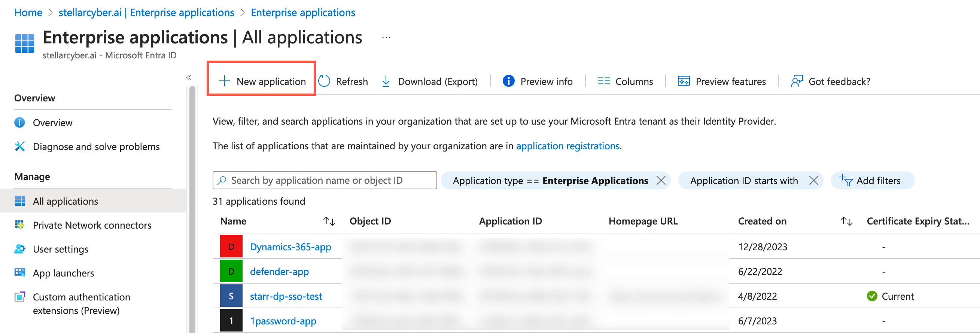
Task: Collapse the left navigation pane
Action: (189, 77)
